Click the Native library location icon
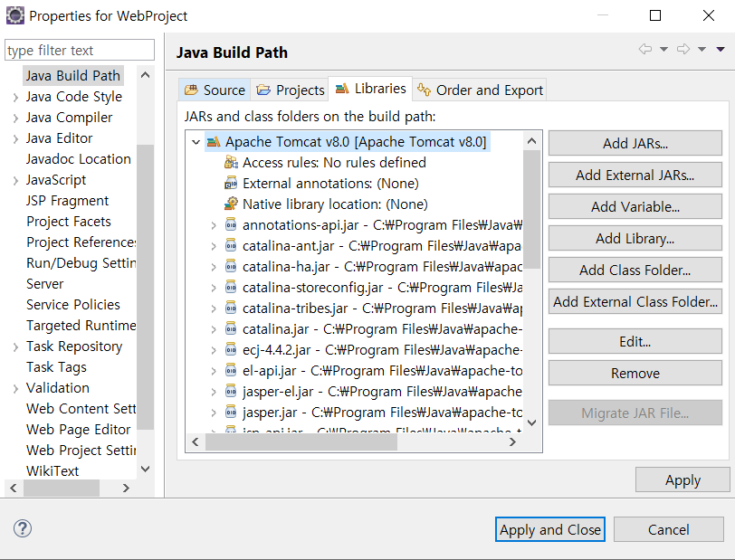Image resolution: width=735 pixels, height=560 pixels. tap(231, 204)
